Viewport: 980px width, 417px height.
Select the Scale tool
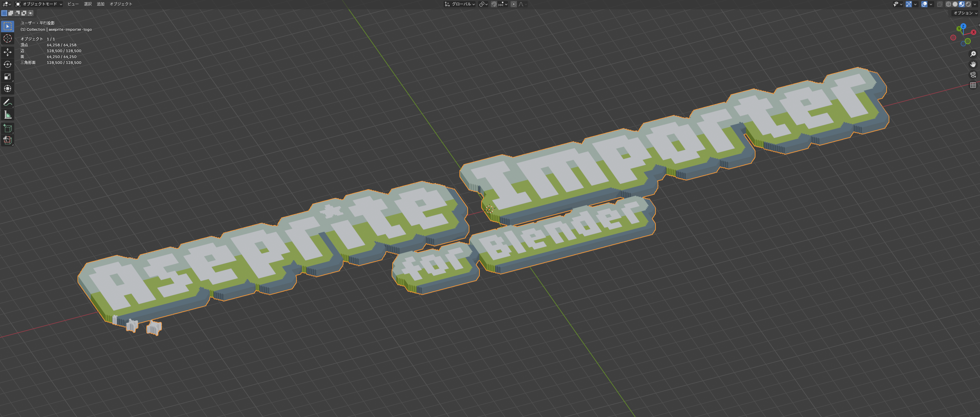click(x=7, y=76)
